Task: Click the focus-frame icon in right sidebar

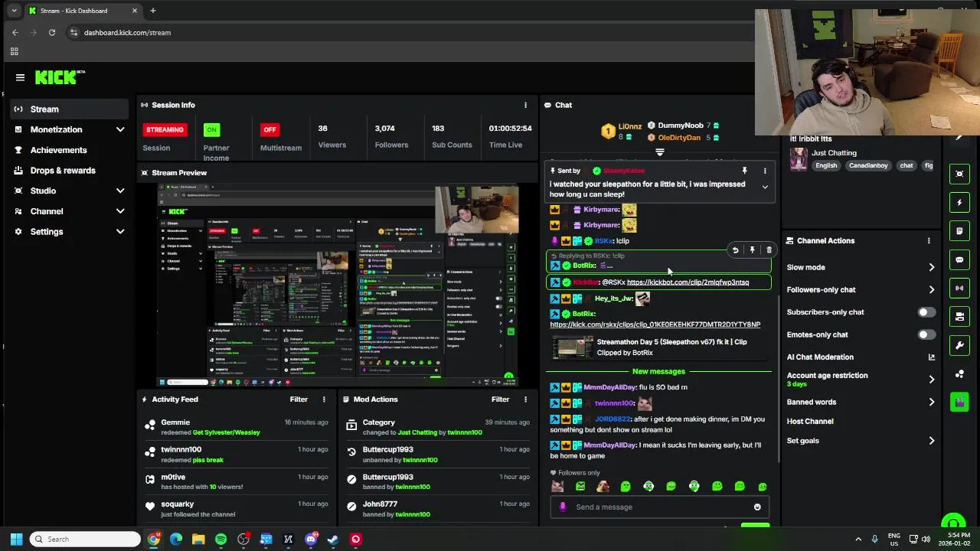Action: 960,174
